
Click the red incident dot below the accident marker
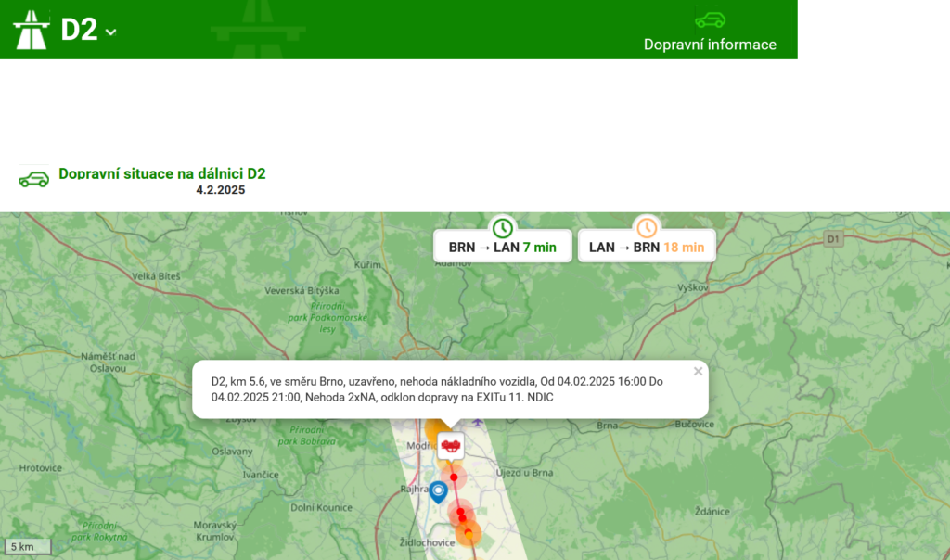tap(454, 477)
